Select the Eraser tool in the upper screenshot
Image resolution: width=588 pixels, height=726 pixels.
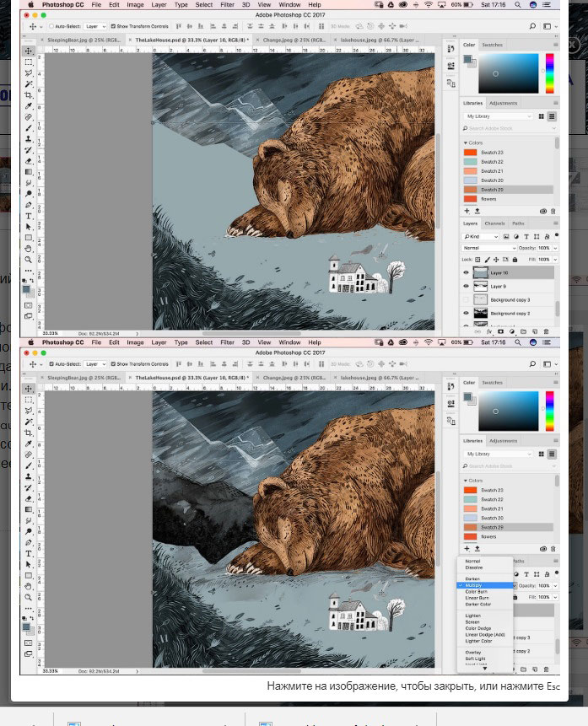(29, 161)
